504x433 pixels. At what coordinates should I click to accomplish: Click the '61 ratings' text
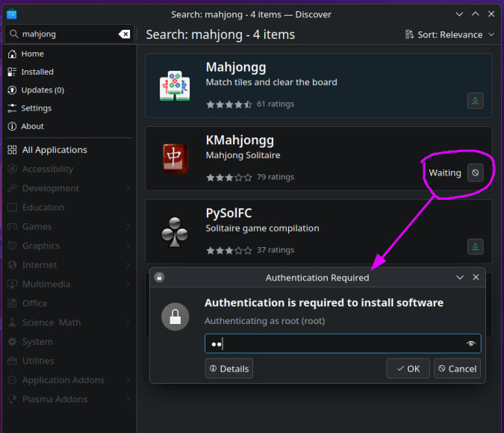pos(276,105)
